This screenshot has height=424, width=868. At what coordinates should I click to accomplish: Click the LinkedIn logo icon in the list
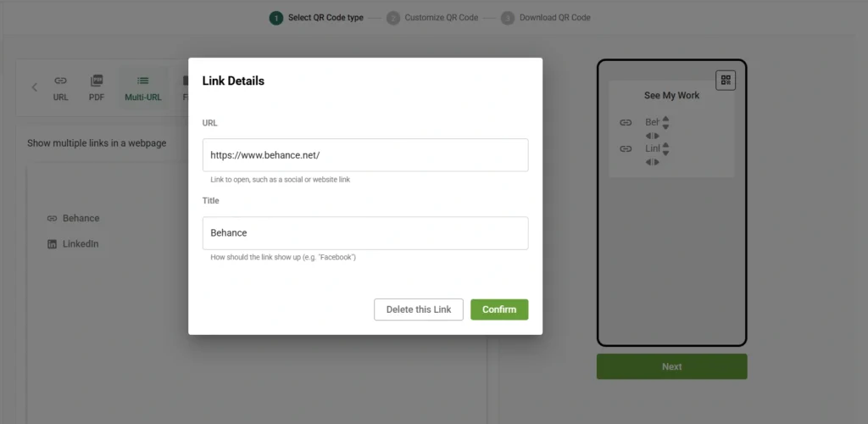coord(52,244)
